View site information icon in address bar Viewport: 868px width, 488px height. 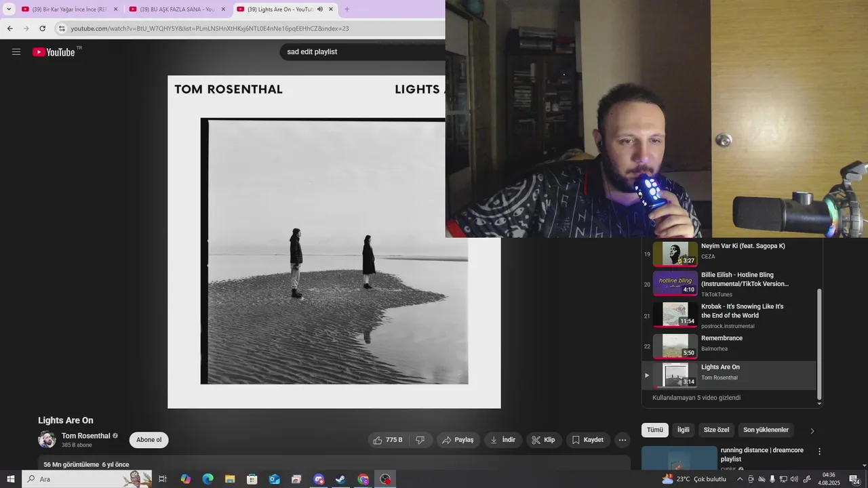click(62, 28)
